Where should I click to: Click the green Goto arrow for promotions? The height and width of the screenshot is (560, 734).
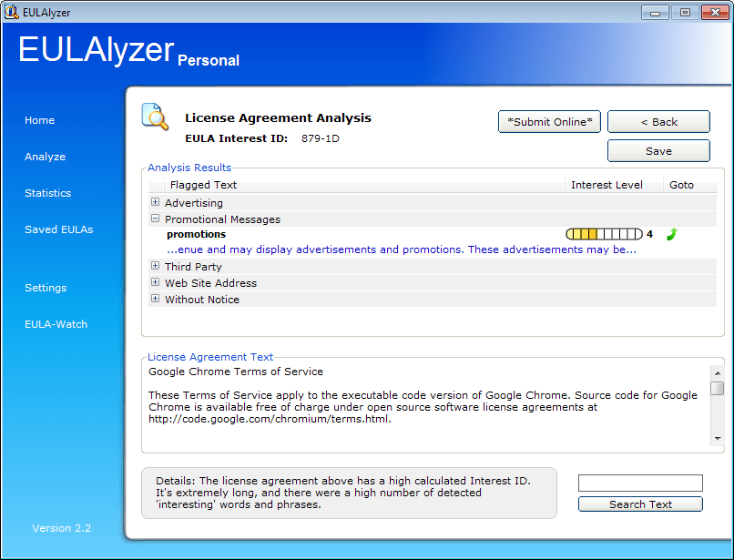coord(671,234)
